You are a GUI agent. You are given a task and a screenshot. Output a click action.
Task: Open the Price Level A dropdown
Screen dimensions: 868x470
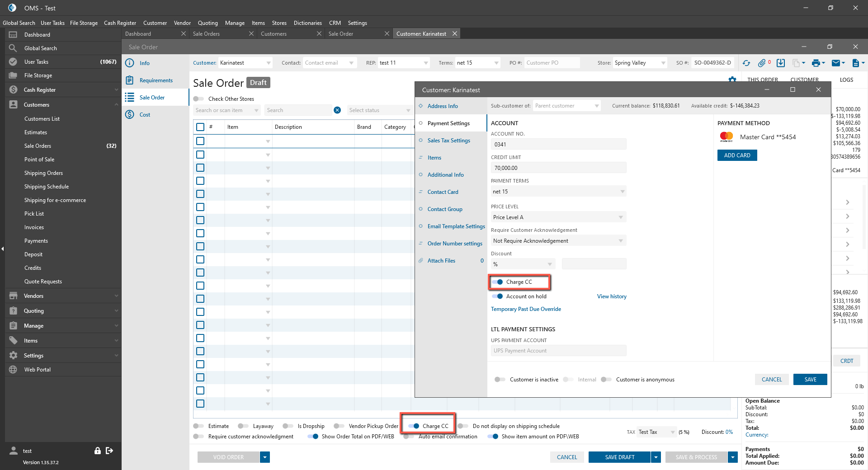click(558, 217)
